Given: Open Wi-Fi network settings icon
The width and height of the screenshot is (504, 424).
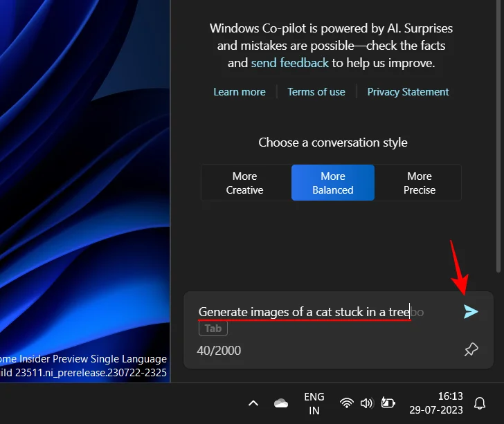Looking at the screenshot, I should (x=346, y=403).
